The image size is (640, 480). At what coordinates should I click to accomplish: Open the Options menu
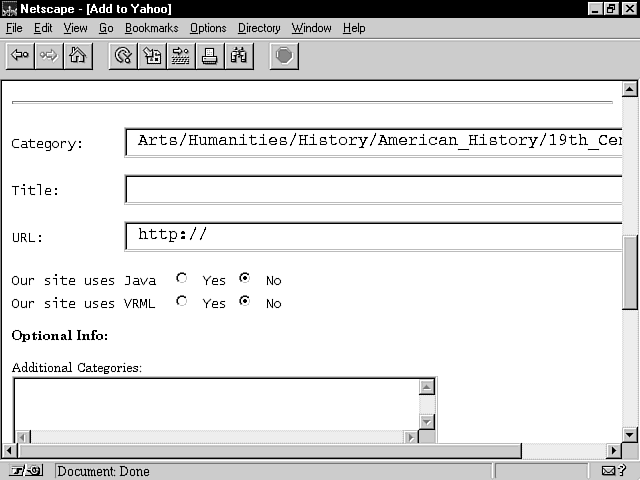208,28
